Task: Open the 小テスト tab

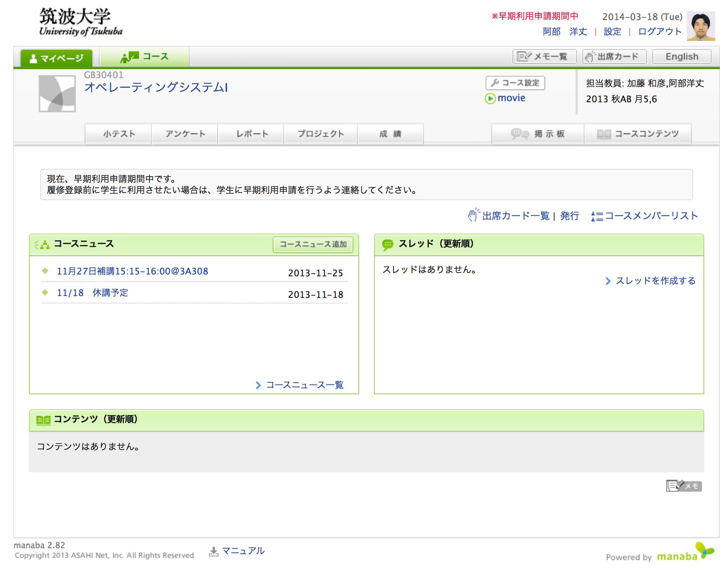Action: click(119, 134)
